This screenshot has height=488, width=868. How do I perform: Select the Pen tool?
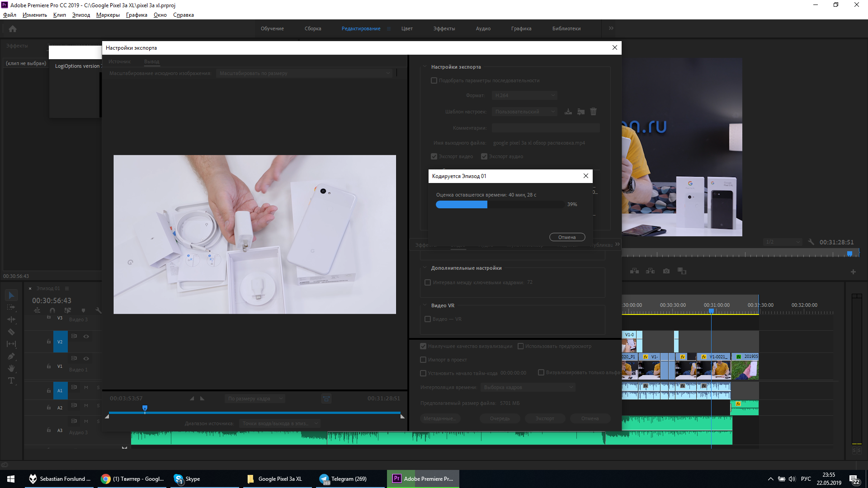pos(11,356)
